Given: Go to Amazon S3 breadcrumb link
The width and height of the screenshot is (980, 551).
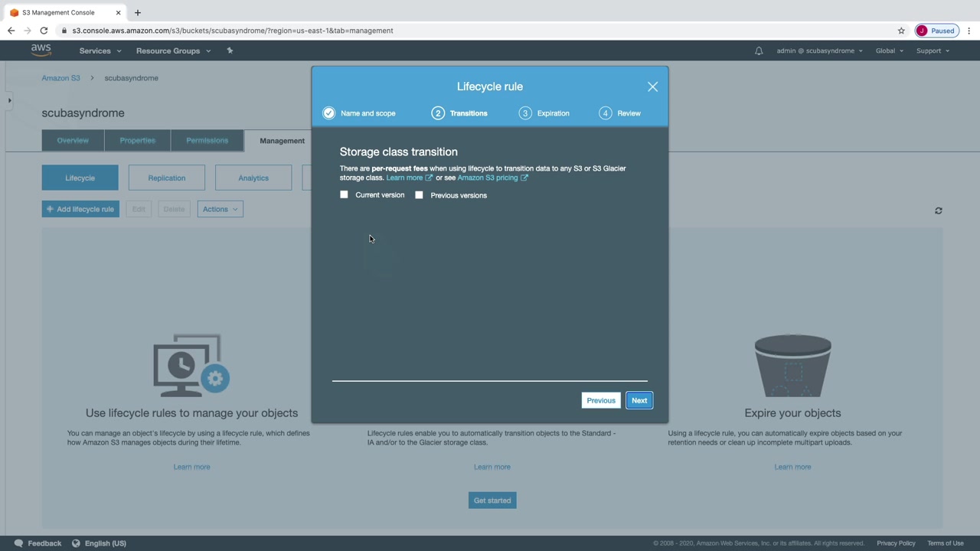Looking at the screenshot, I should [61, 78].
